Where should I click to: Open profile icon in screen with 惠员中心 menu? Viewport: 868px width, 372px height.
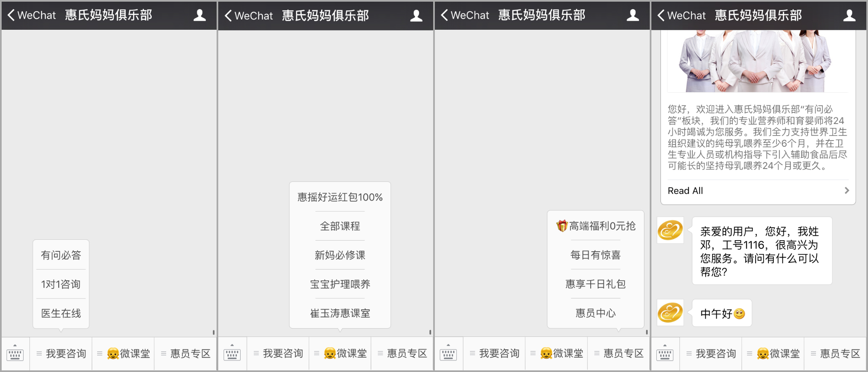(633, 15)
